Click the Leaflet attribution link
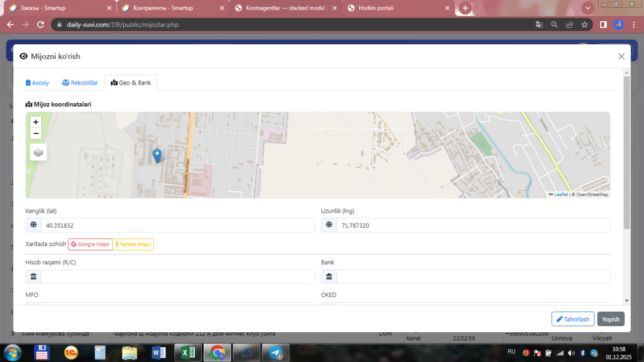 [560, 194]
